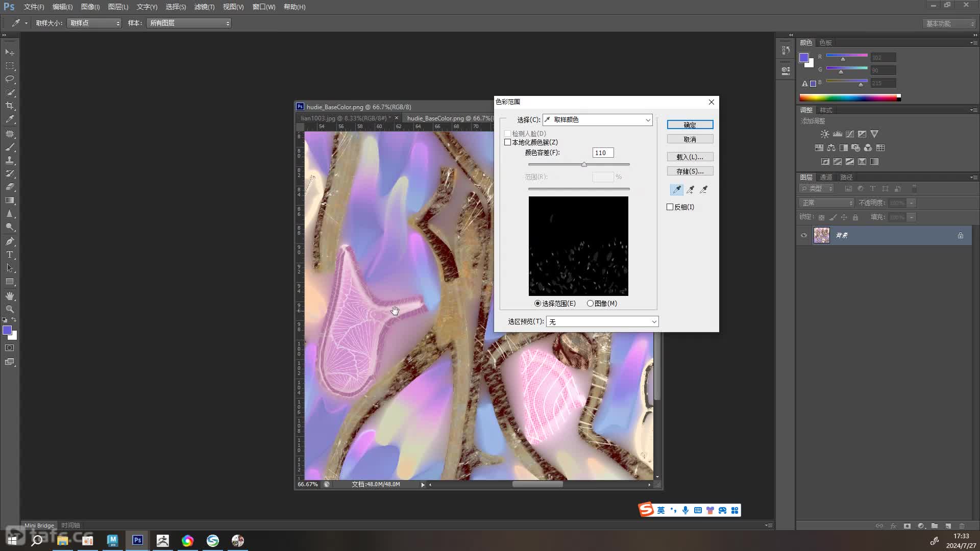
Task: Select the Brush tool
Action: [x=10, y=147]
